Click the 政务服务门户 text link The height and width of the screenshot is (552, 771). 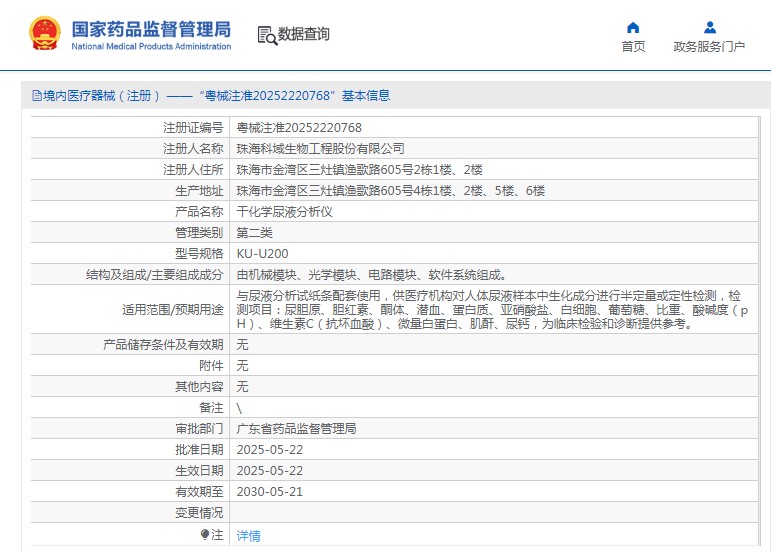click(709, 47)
